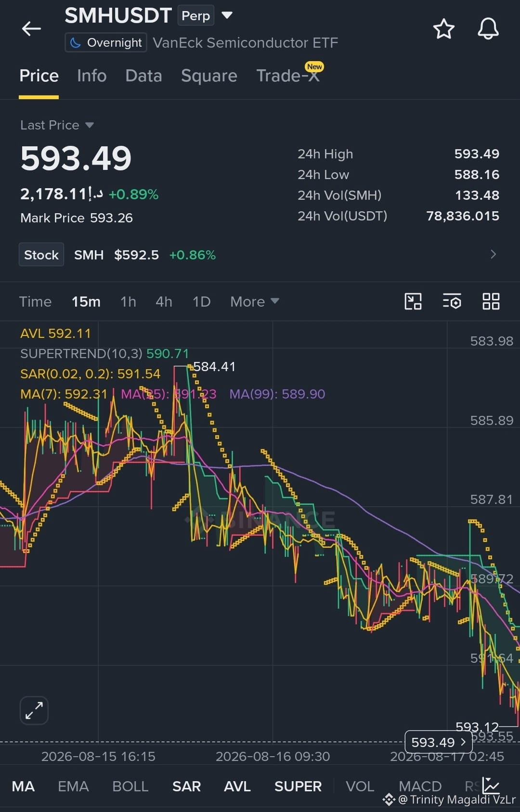Tap the 585.89 price axis label
Viewport: 520px width, 812px height.
[492, 421]
